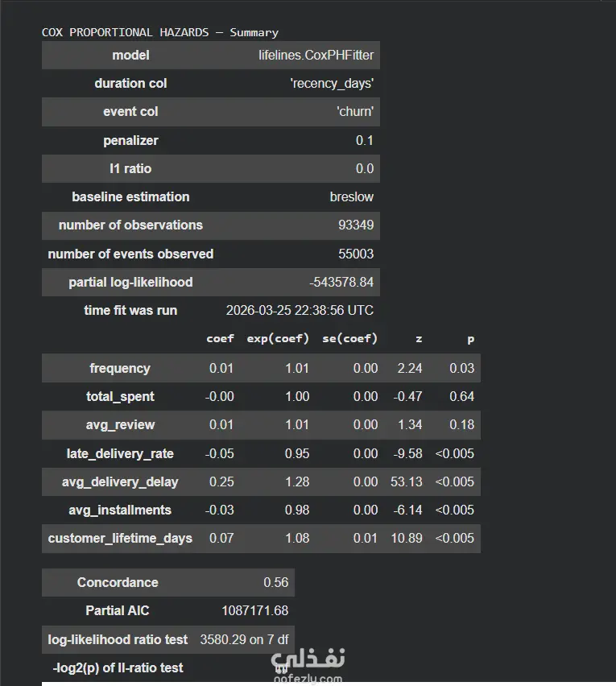
Task: Select the Concordance value 0.56
Action: (276, 582)
